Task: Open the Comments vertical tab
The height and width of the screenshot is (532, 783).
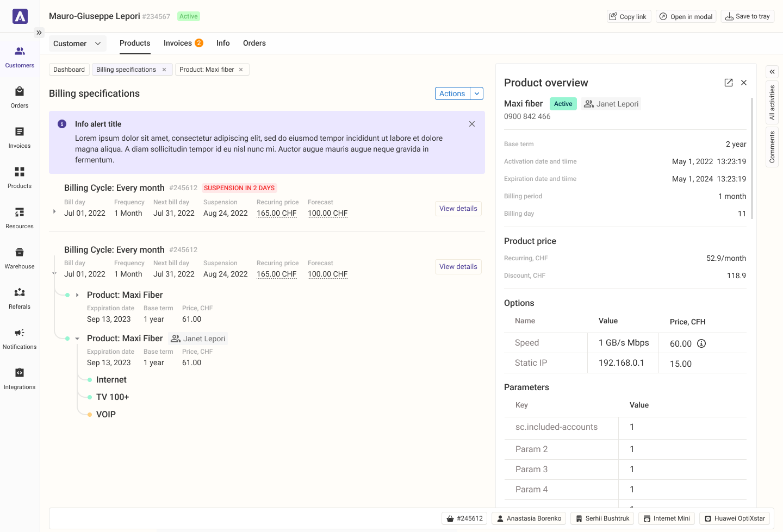Action: pyautogui.click(x=772, y=147)
